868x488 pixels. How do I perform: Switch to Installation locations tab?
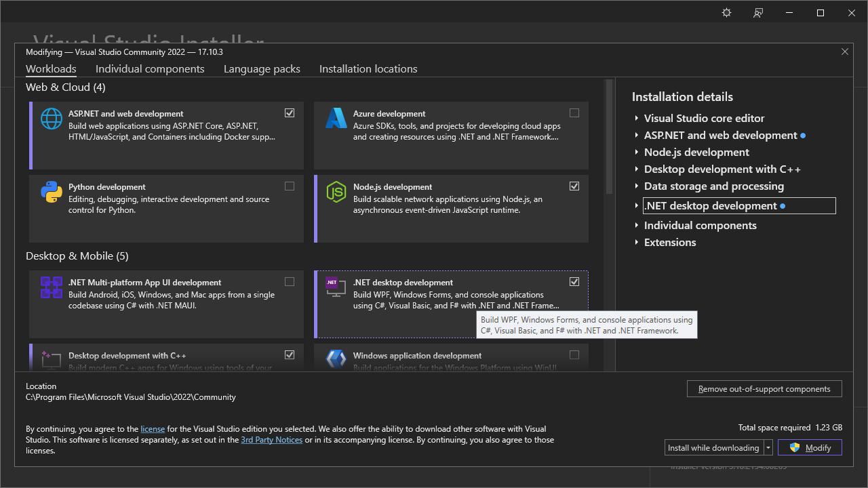click(368, 69)
